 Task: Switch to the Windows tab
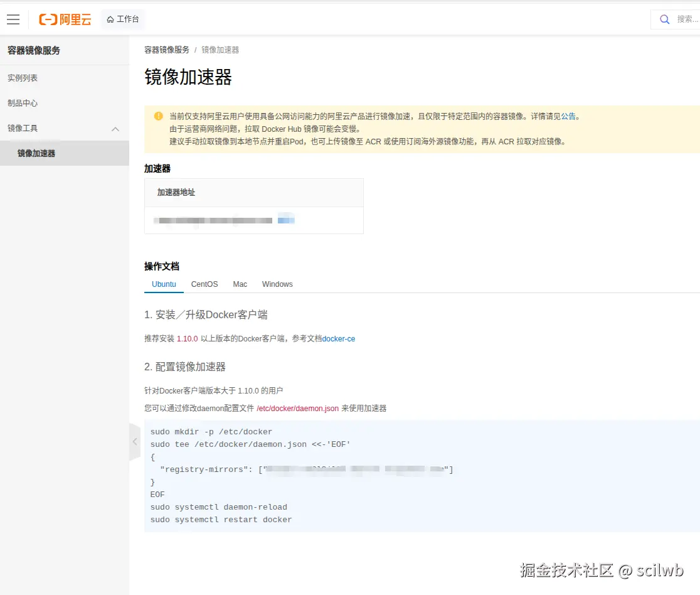[277, 284]
